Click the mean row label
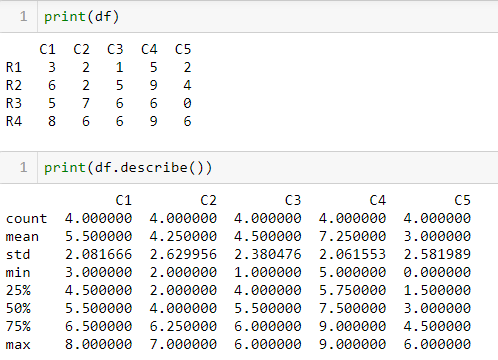 [22, 237]
